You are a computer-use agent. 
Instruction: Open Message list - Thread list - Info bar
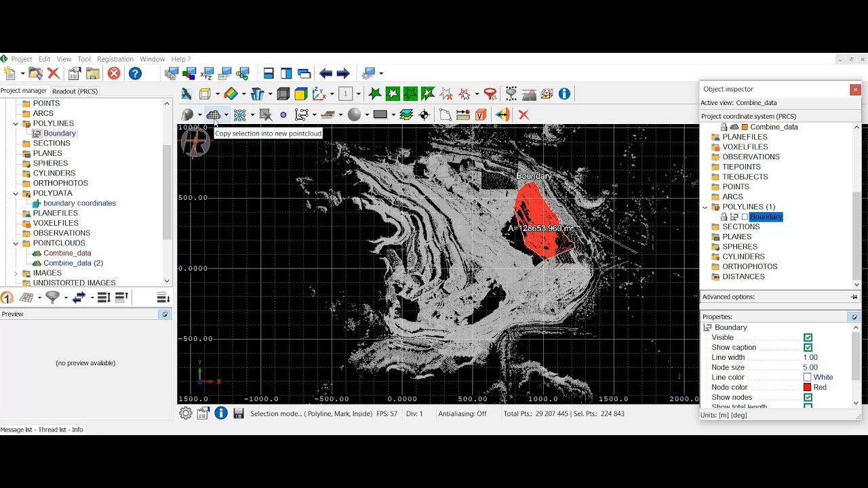point(42,430)
